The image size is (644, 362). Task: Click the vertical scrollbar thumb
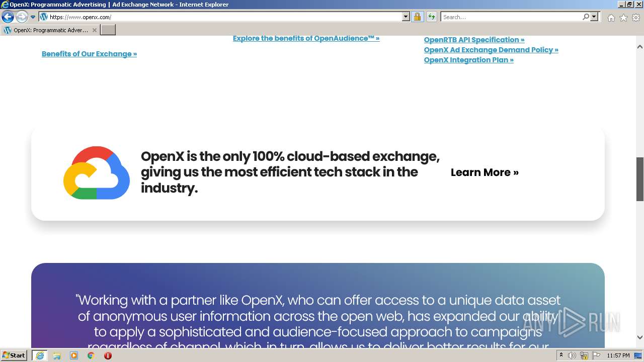(640, 179)
